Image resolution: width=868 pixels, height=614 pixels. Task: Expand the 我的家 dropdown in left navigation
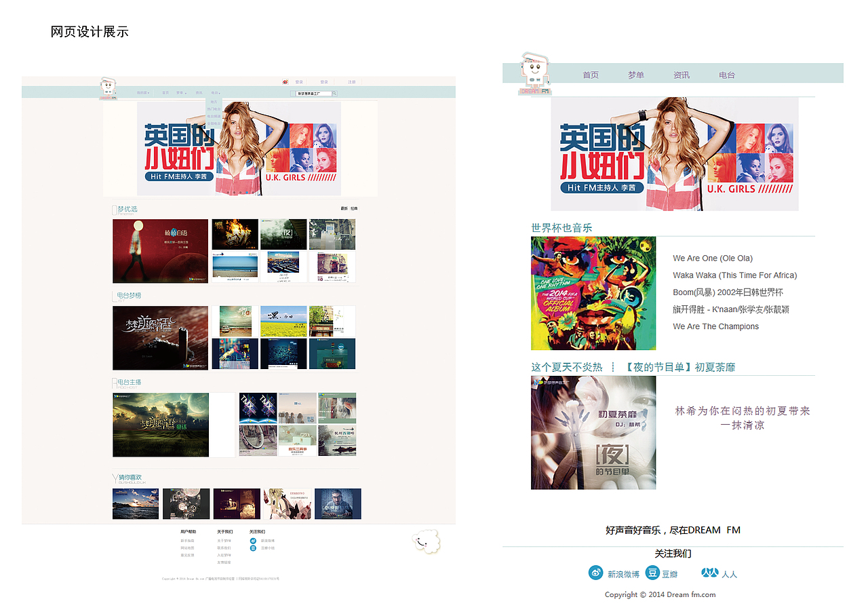tap(143, 93)
